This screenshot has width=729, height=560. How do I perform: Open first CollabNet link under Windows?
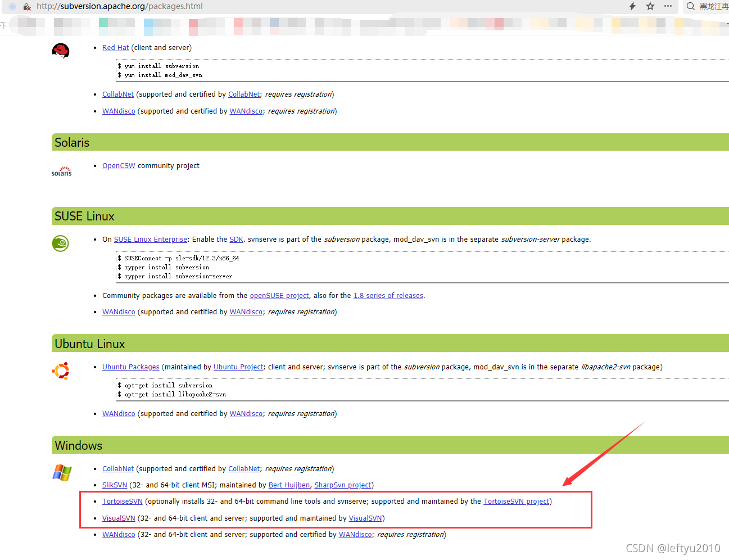[118, 469]
